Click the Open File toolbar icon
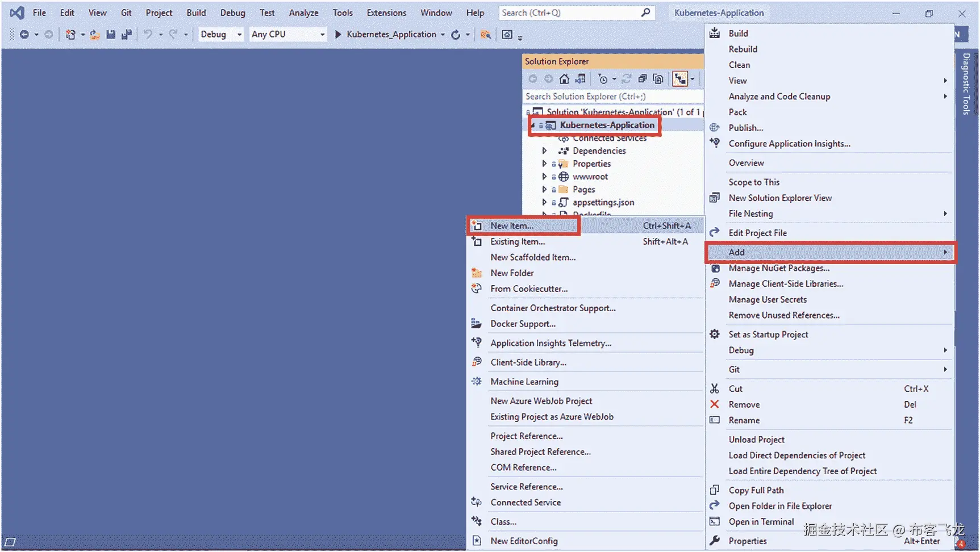 [x=95, y=35]
